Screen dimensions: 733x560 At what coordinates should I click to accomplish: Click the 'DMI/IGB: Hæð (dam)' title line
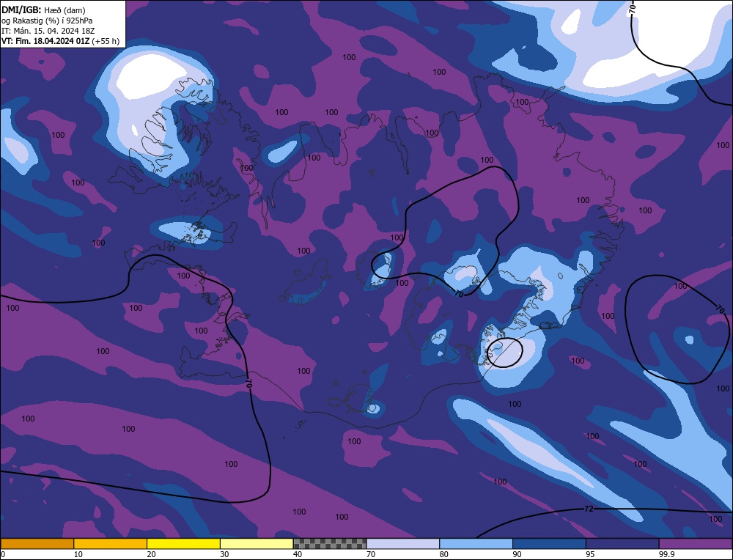43,10
